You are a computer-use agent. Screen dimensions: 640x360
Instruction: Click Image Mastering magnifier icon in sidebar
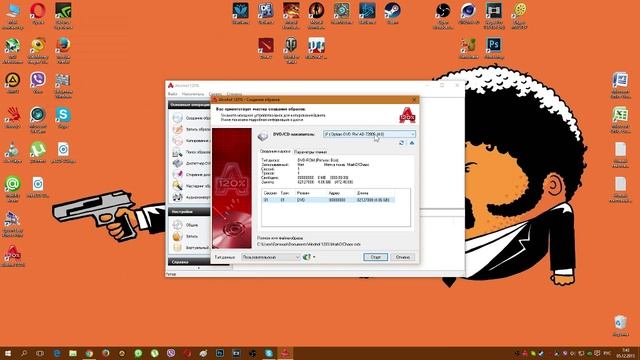click(x=178, y=186)
